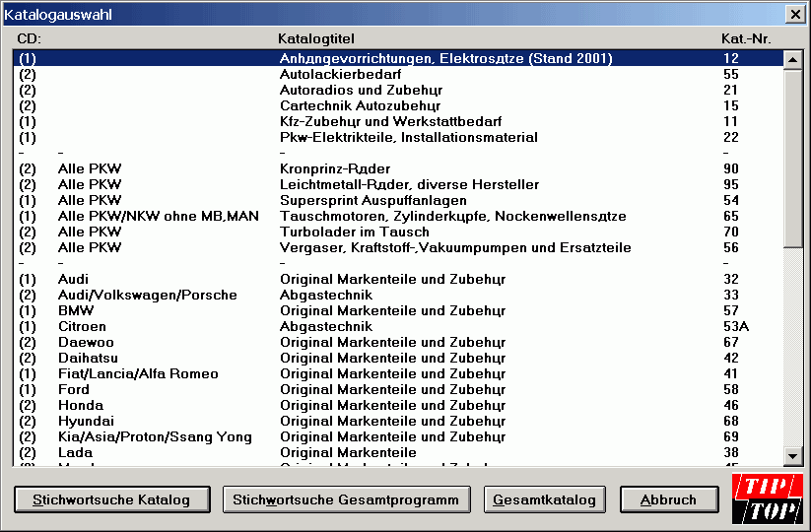Select the Citroen Abgastechnik row
This screenshot has height=532, width=811.
click(398, 327)
